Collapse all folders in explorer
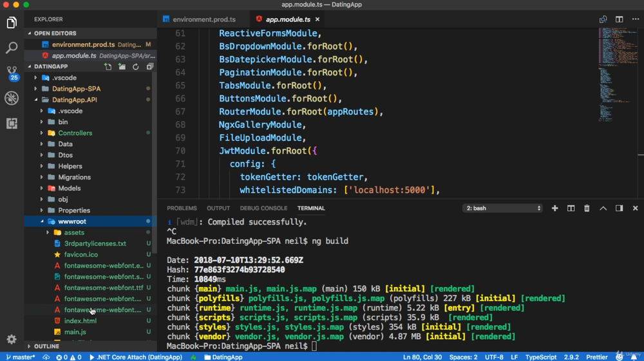 click(150, 66)
